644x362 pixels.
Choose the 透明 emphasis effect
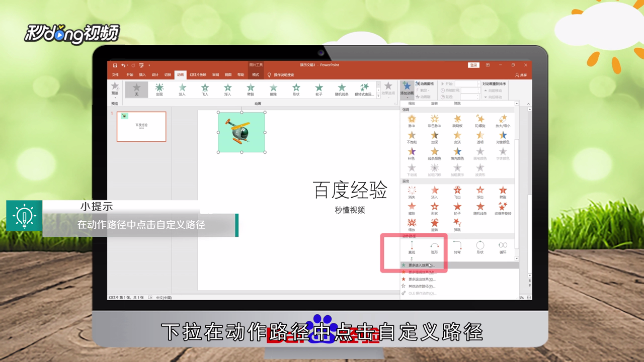click(480, 138)
